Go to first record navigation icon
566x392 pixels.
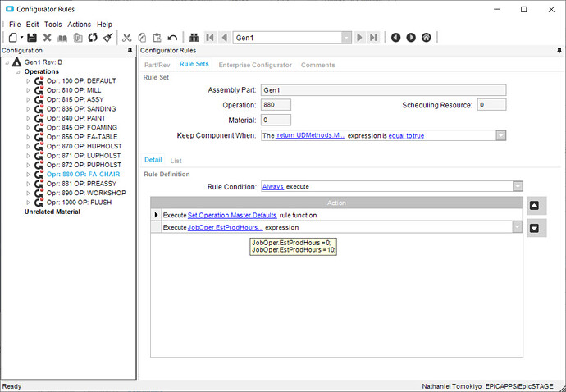click(x=210, y=38)
